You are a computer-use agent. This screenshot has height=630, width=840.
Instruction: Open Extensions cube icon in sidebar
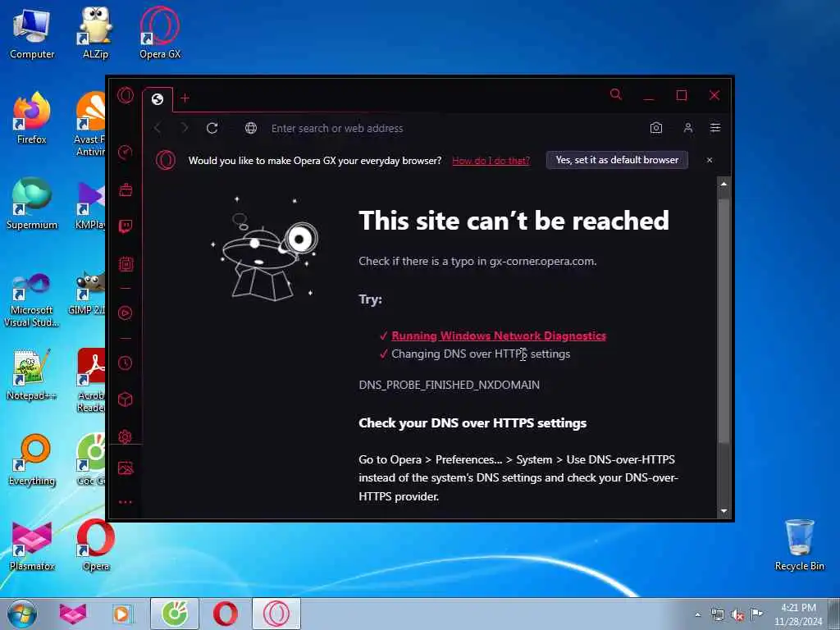click(x=126, y=399)
